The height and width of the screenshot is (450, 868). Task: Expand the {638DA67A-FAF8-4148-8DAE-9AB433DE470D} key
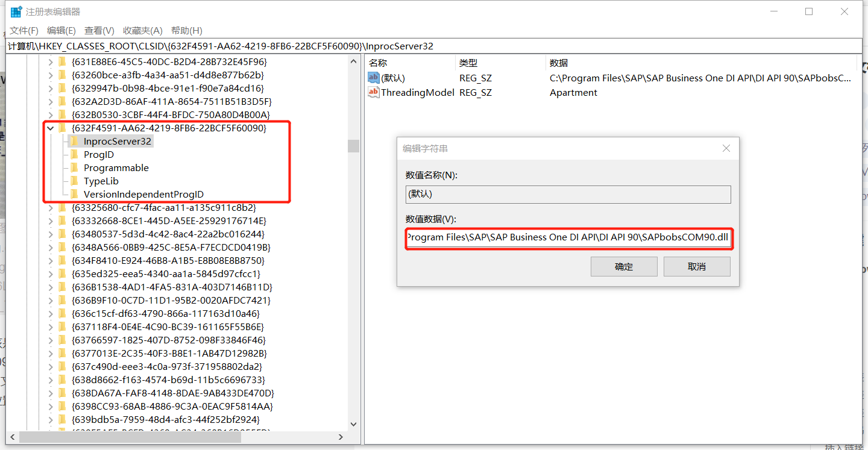coord(51,393)
